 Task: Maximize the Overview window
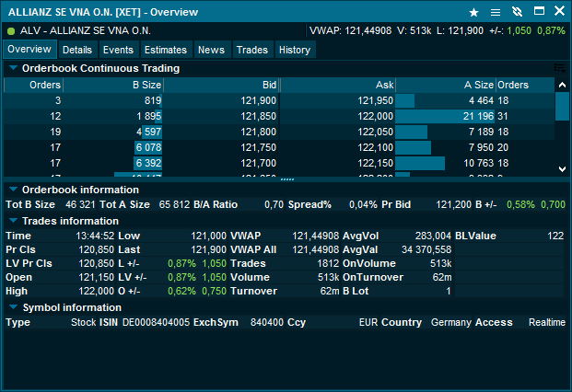point(539,11)
